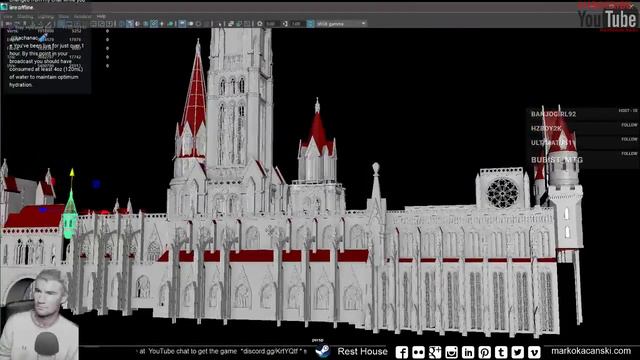This screenshot has width=640, height=360.
Task: Toggle motion blur button
Action: [x=191, y=24]
